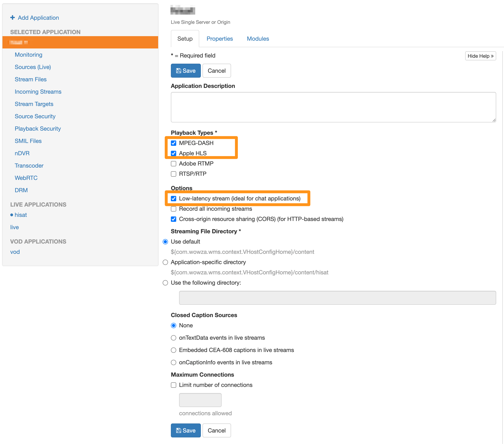Select Embedded CEA-608 captions option
The image size is (504, 444).
point(174,350)
